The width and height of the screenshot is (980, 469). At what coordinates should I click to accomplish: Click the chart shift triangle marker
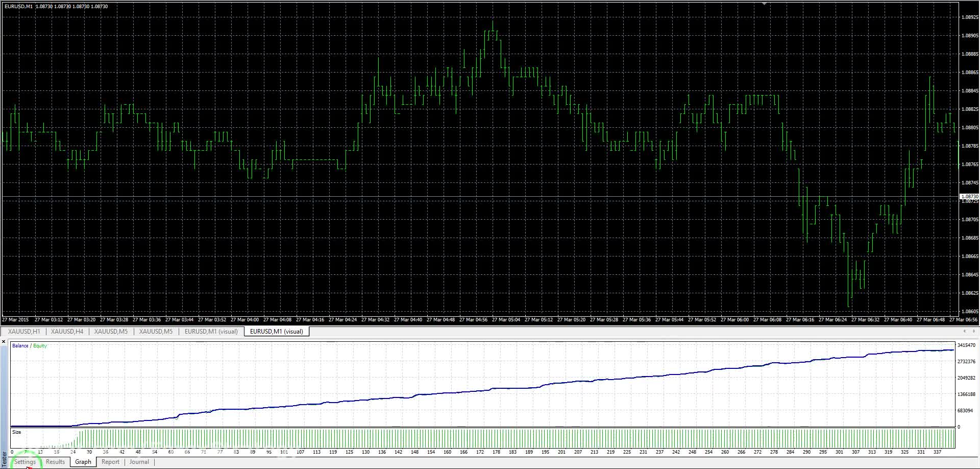pyautogui.click(x=764, y=4)
